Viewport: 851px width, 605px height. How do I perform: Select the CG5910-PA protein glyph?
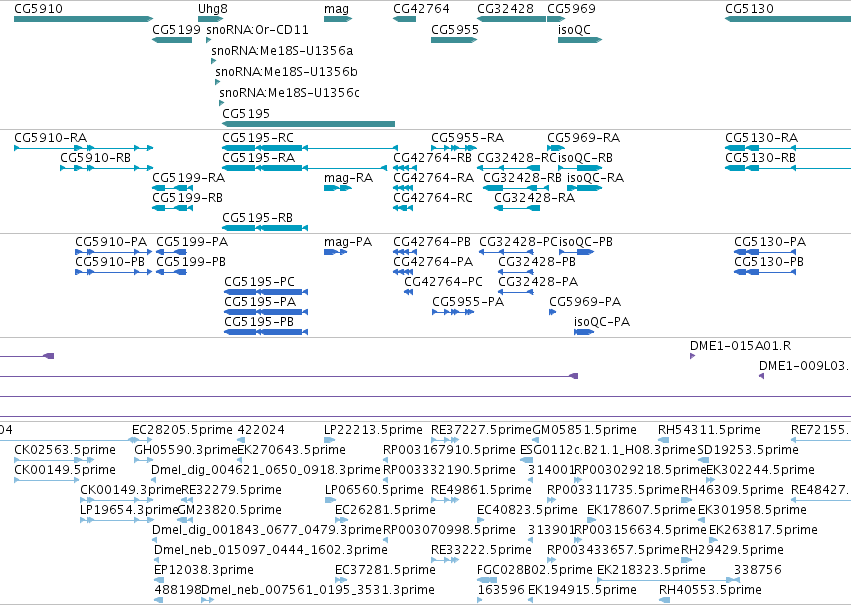point(113,252)
